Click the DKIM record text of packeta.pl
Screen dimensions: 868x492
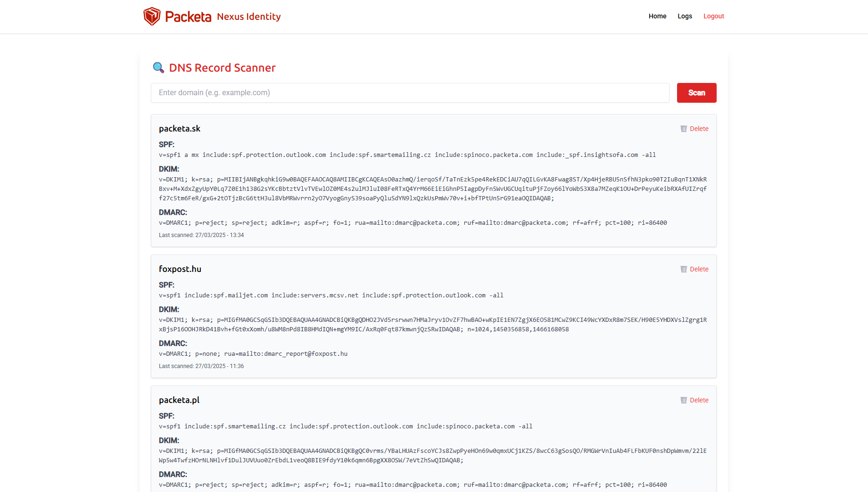coord(432,456)
